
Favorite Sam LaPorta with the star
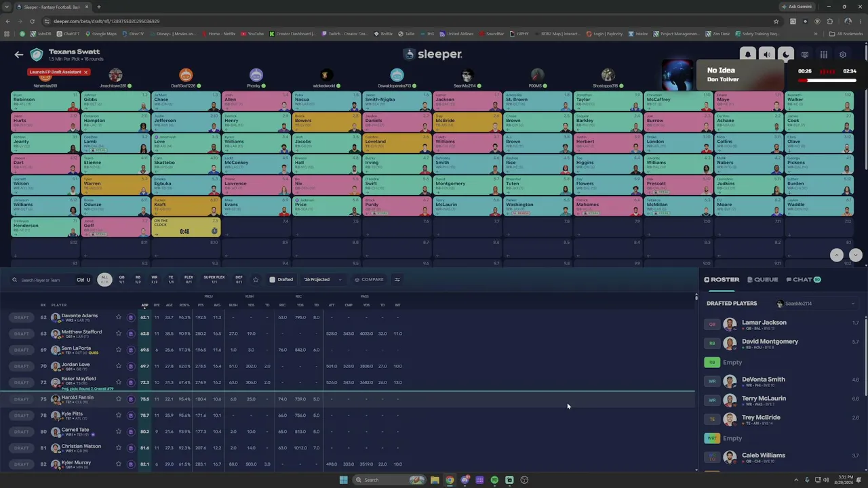coord(119,350)
